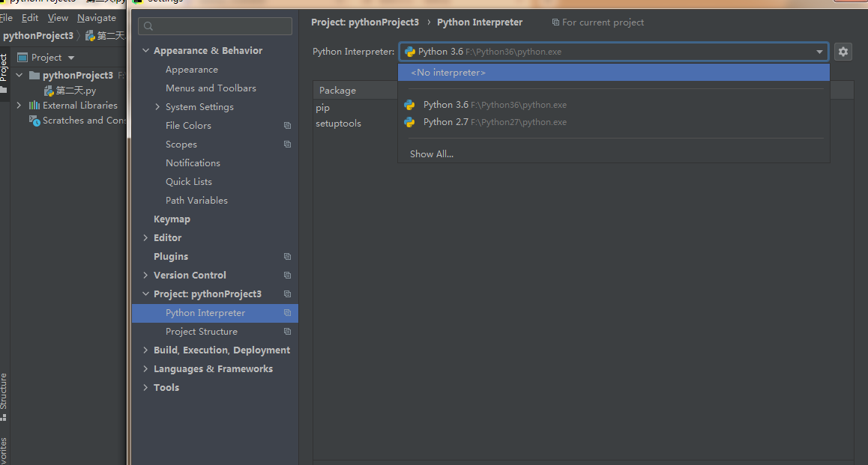
Task: Open Plugins settings page
Action: coord(170,257)
